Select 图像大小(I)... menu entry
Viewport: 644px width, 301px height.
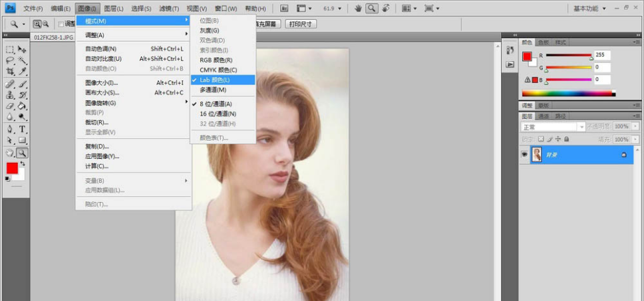101,83
